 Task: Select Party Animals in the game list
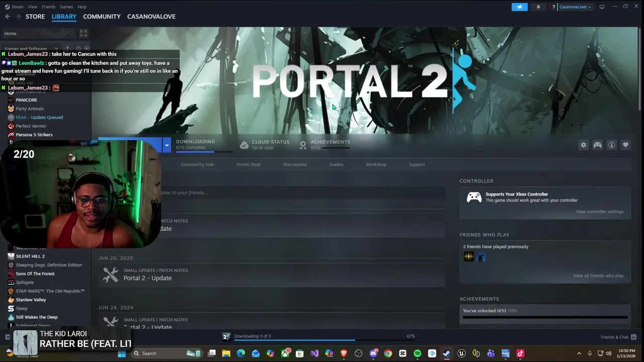[x=30, y=109]
